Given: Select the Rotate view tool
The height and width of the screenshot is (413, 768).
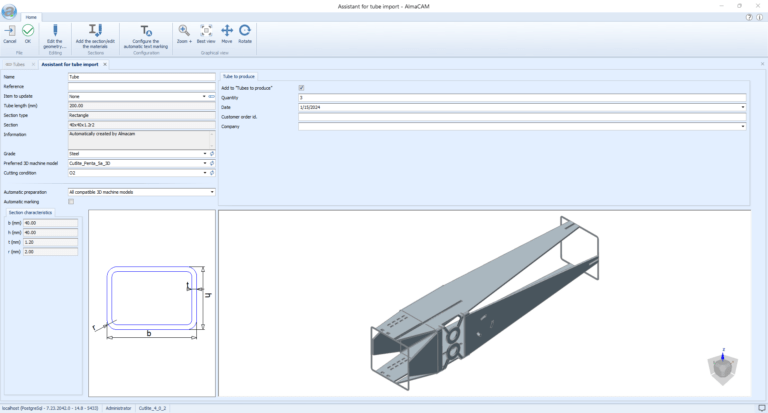Looking at the screenshot, I should click(x=245, y=32).
